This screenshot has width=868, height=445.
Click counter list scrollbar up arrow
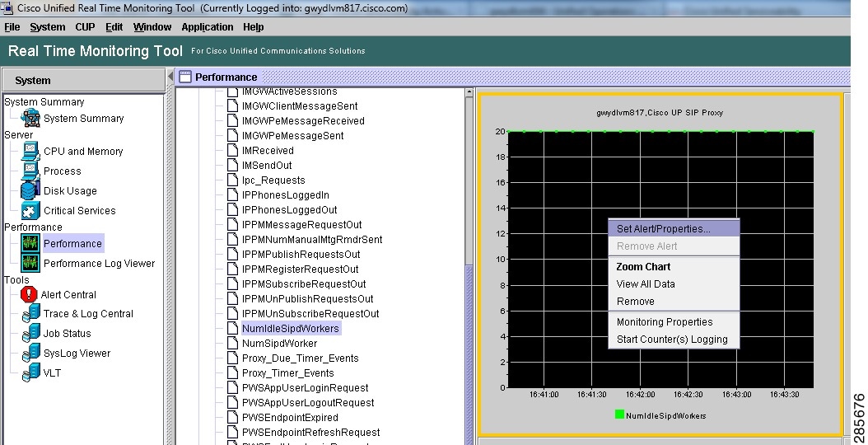pyautogui.click(x=469, y=92)
